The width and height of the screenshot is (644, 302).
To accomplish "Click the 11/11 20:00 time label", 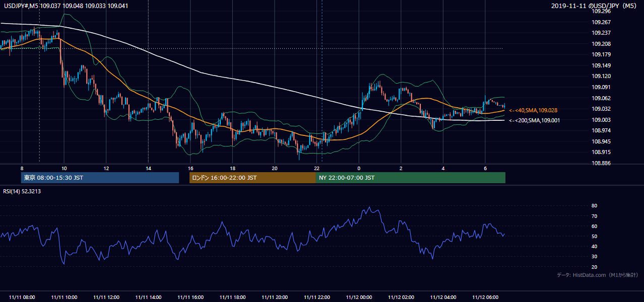I will click(x=275, y=297).
